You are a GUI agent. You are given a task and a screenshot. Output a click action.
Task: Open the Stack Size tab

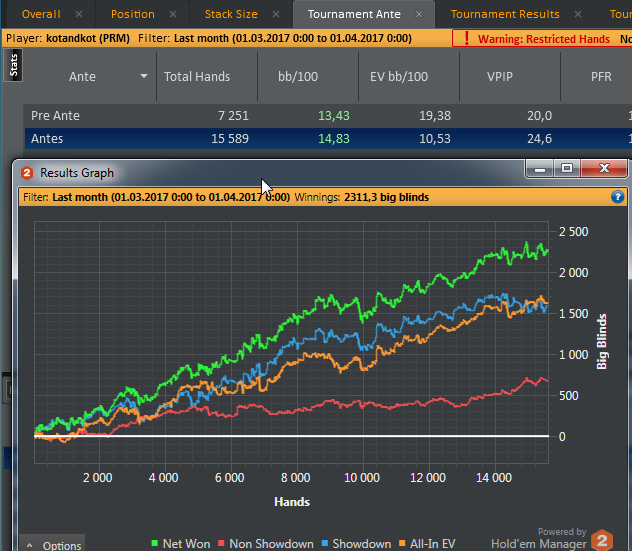click(x=232, y=14)
